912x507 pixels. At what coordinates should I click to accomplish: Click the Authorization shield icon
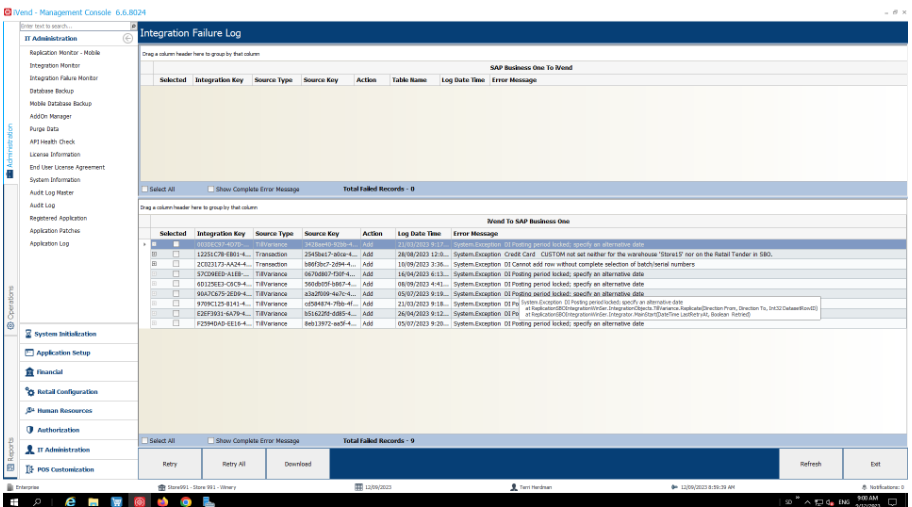coord(30,430)
